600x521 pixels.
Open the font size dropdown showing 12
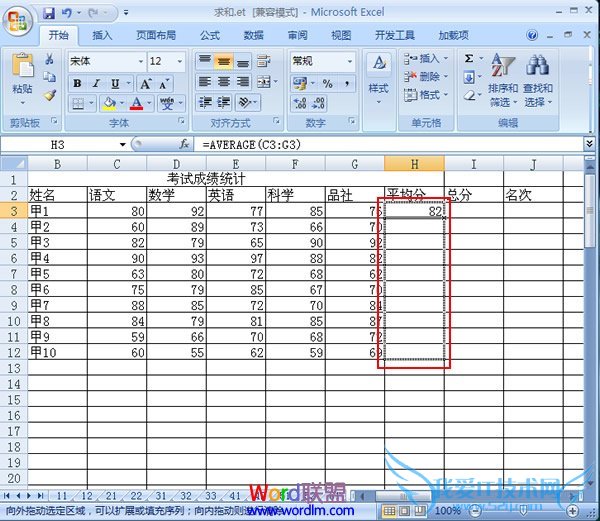180,61
